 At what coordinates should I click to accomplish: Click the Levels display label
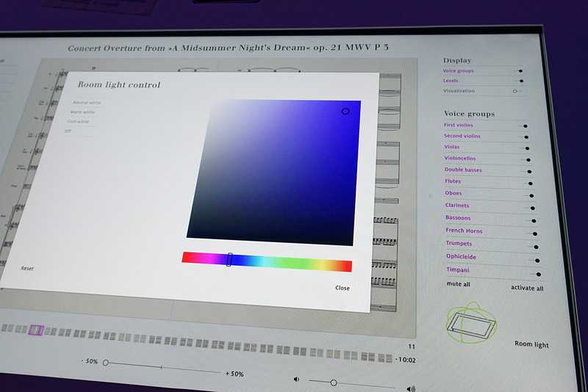(x=451, y=81)
